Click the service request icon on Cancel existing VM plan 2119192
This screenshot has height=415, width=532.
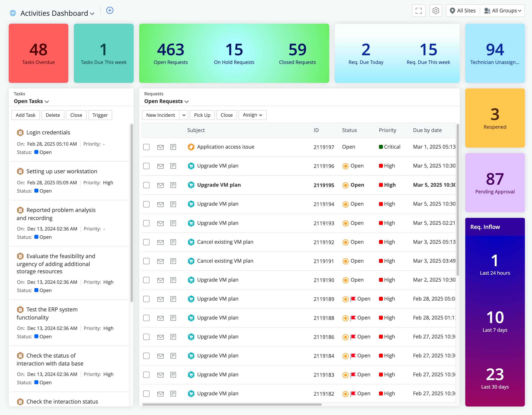(x=191, y=242)
